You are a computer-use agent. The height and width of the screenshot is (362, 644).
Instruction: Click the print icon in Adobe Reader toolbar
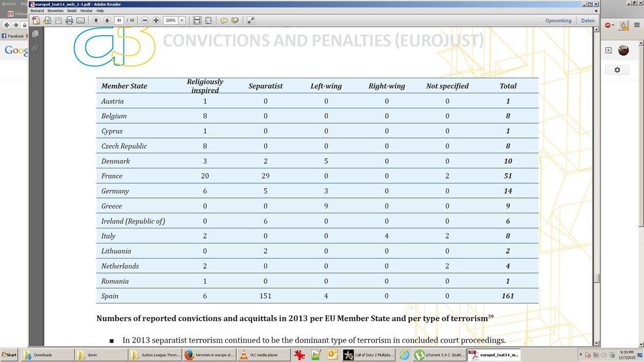click(69, 20)
